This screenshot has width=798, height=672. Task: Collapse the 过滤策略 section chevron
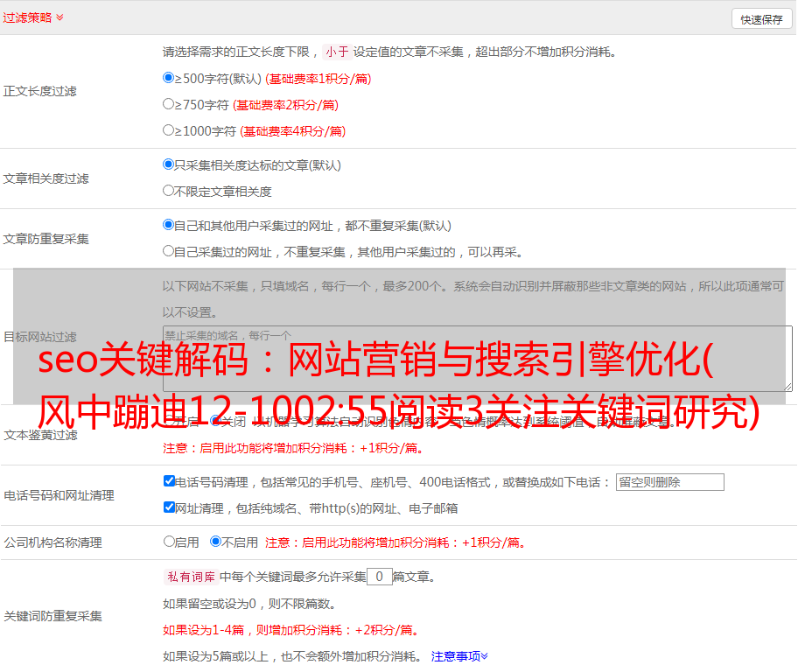pyautogui.click(x=59, y=17)
